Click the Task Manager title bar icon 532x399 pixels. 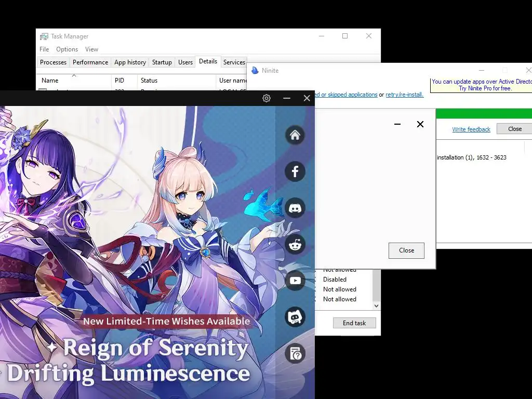(x=44, y=36)
